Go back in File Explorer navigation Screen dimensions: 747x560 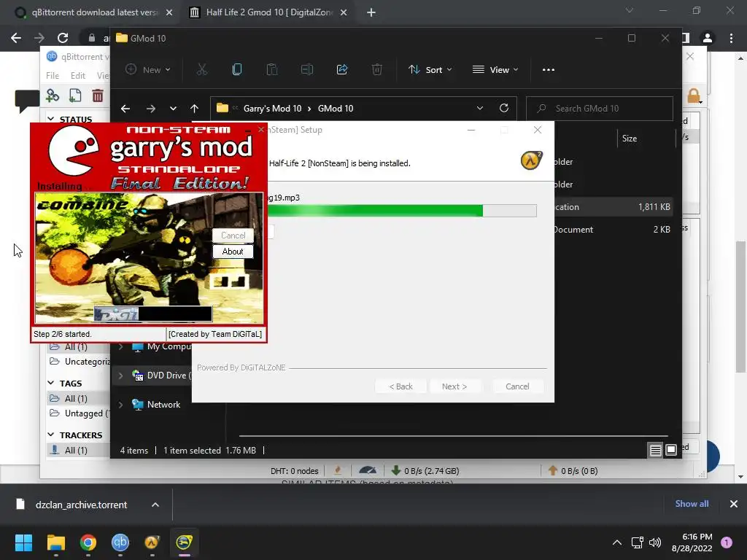tap(125, 109)
